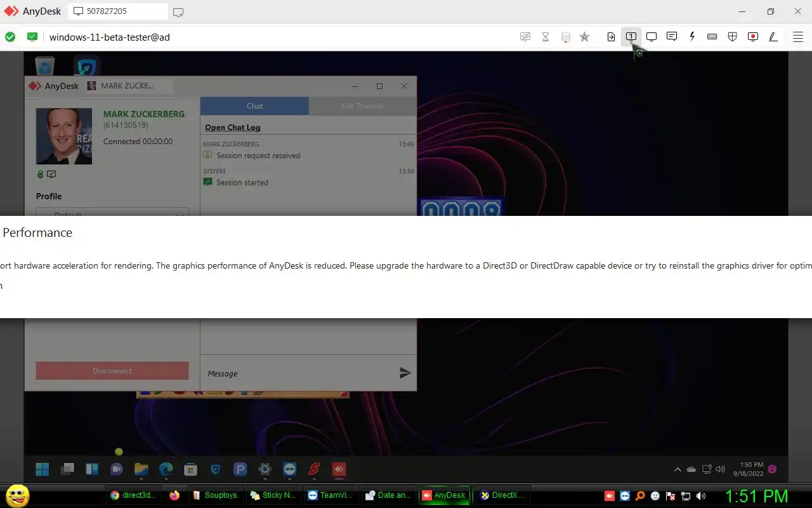This screenshot has width=812, height=508.
Task: Start session recording with red dot icon
Action: 753,37
